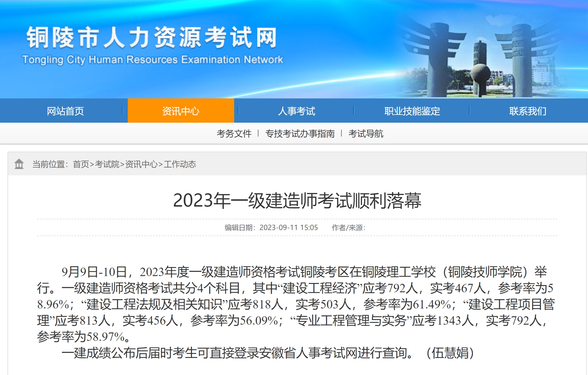Click the edit date 2023-09-11 15:05

[289, 227]
